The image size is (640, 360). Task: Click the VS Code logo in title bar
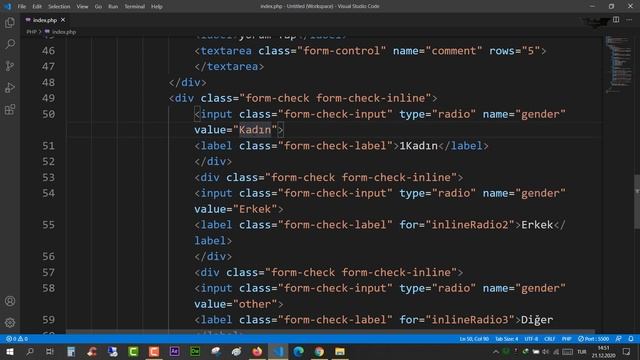click(x=7, y=6)
